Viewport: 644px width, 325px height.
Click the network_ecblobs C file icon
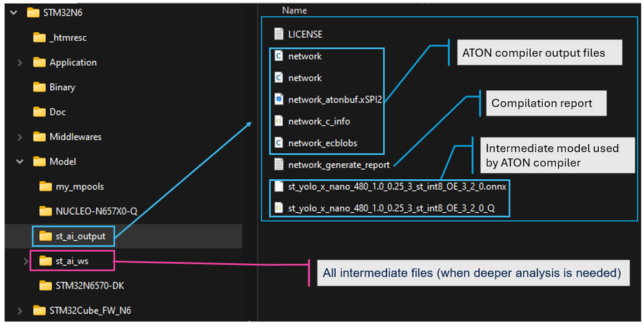click(x=279, y=143)
